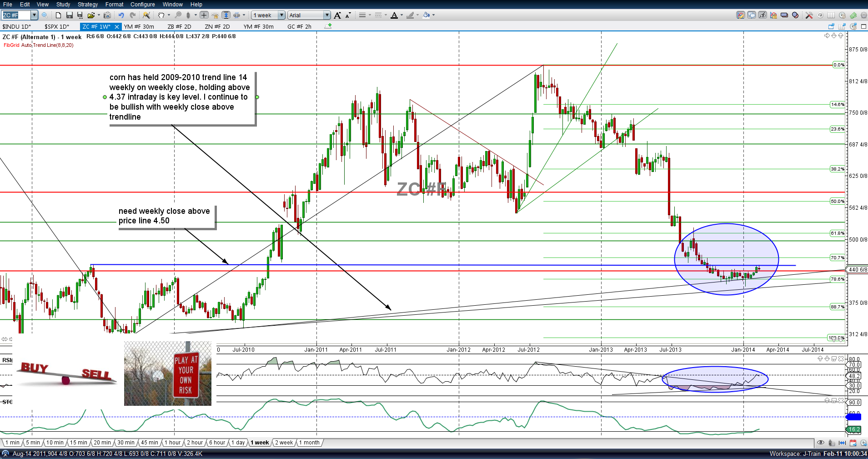Open the Configure menu
The image size is (868, 459).
pos(143,4)
